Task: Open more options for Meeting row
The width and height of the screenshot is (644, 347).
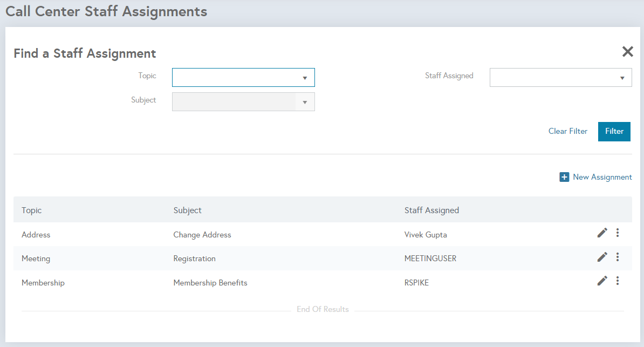Action: coord(618,257)
